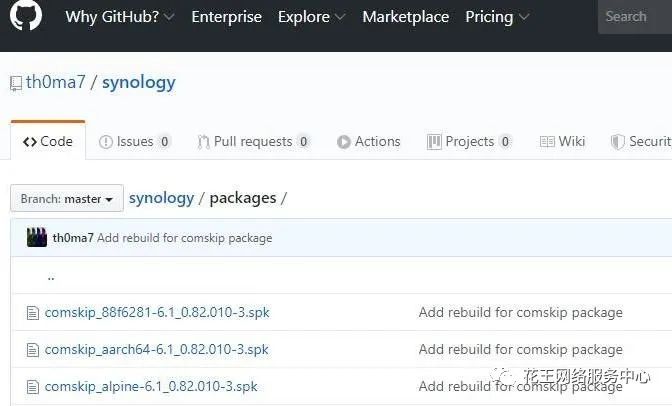Expand the Why GitHub? menu
This screenshot has width=672, height=406.
point(119,17)
